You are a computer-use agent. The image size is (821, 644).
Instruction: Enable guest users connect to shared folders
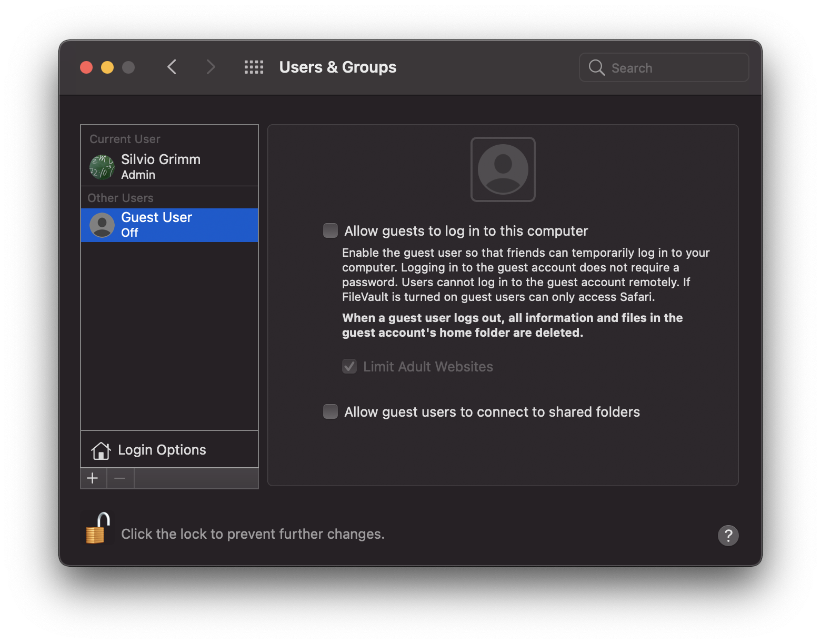[331, 411]
